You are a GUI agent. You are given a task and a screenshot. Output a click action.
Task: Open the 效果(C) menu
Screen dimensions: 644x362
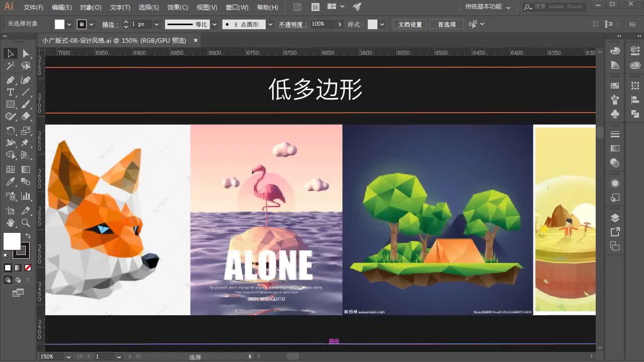(178, 7)
